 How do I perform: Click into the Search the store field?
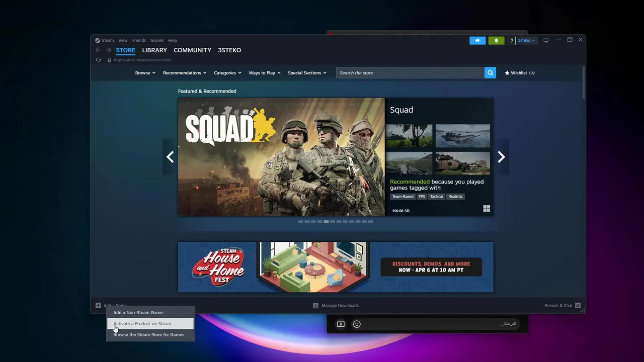(x=410, y=73)
